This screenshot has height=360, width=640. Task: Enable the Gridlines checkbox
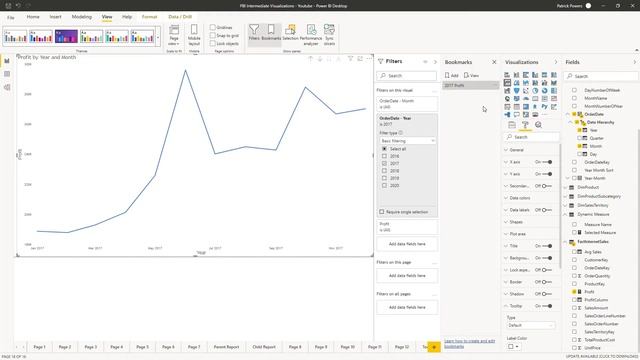click(213, 27)
